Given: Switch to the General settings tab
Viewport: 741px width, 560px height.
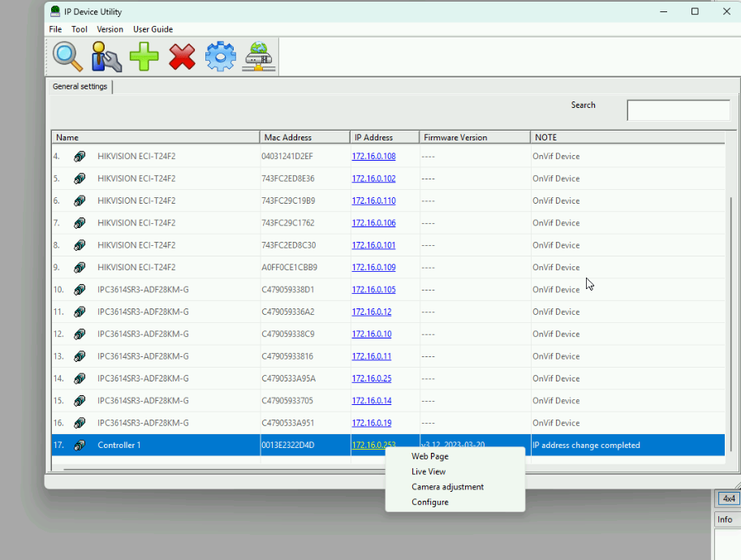Looking at the screenshot, I should tap(80, 87).
